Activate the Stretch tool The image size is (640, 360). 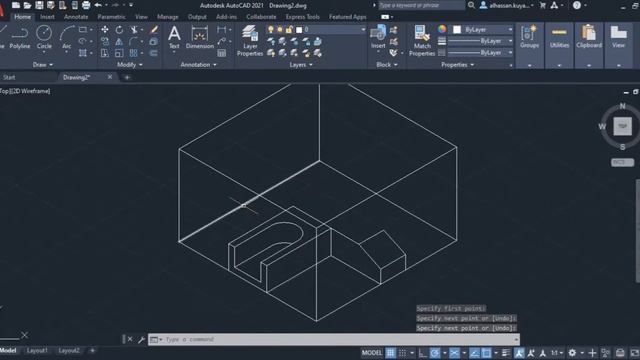point(105,53)
